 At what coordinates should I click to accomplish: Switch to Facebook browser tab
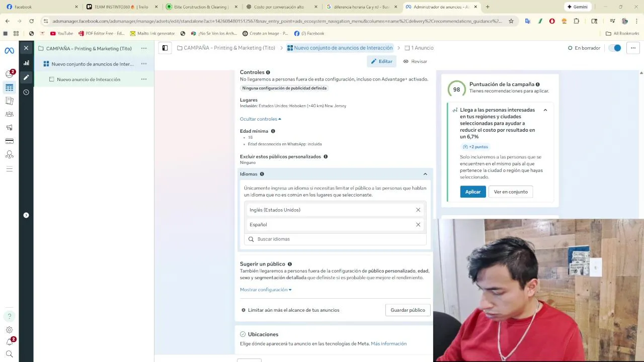pos(42,7)
